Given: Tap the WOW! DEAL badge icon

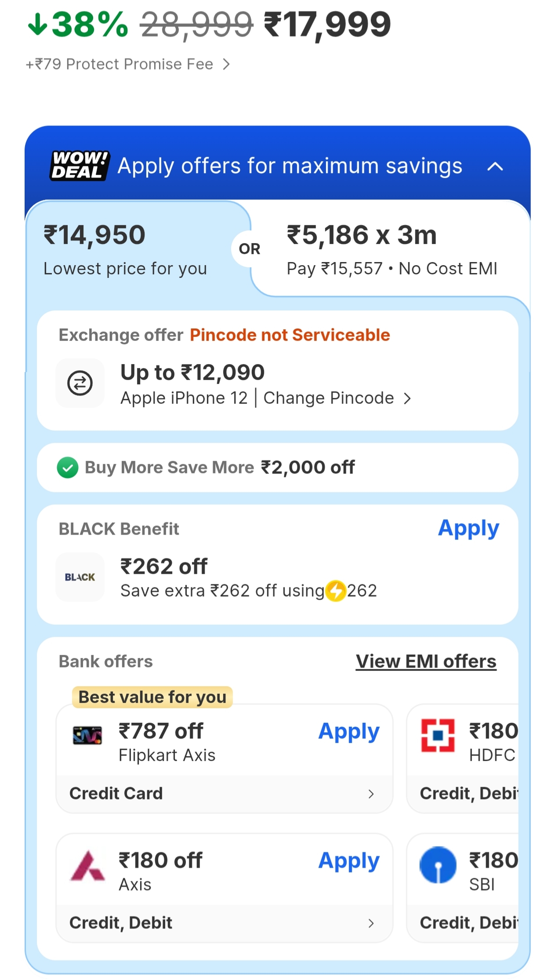Looking at the screenshot, I should (80, 165).
